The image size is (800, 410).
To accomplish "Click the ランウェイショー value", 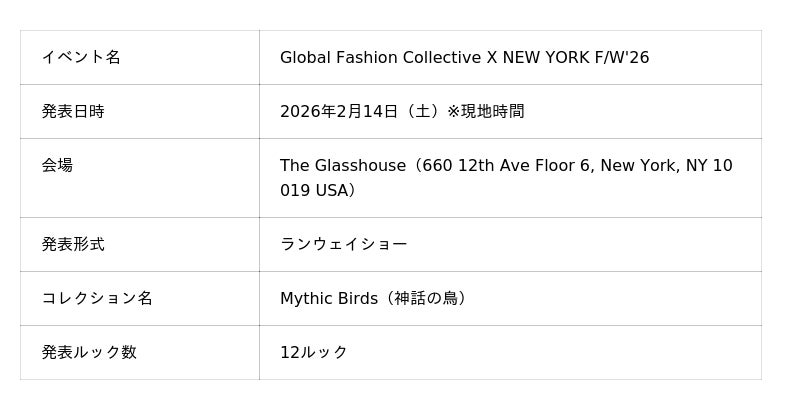I will click(x=344, y=244).
